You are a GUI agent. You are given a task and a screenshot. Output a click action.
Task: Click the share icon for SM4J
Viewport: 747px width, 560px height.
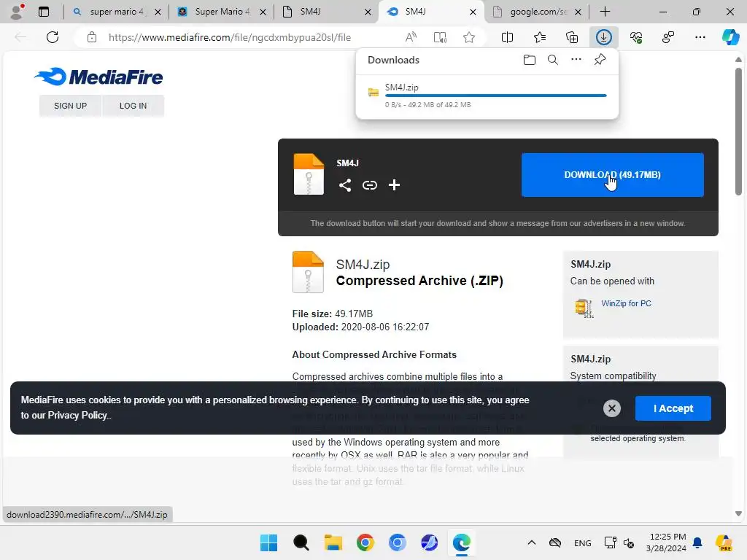point(345,185)
